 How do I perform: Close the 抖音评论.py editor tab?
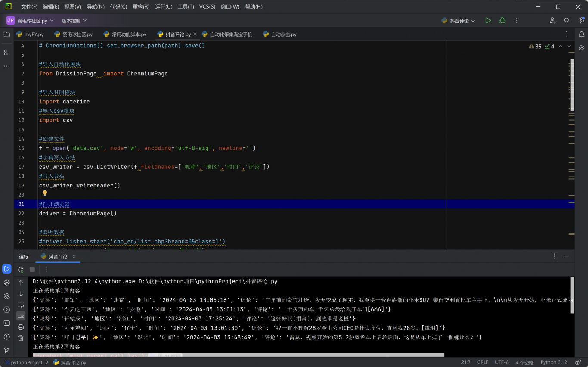pos(195,34)
